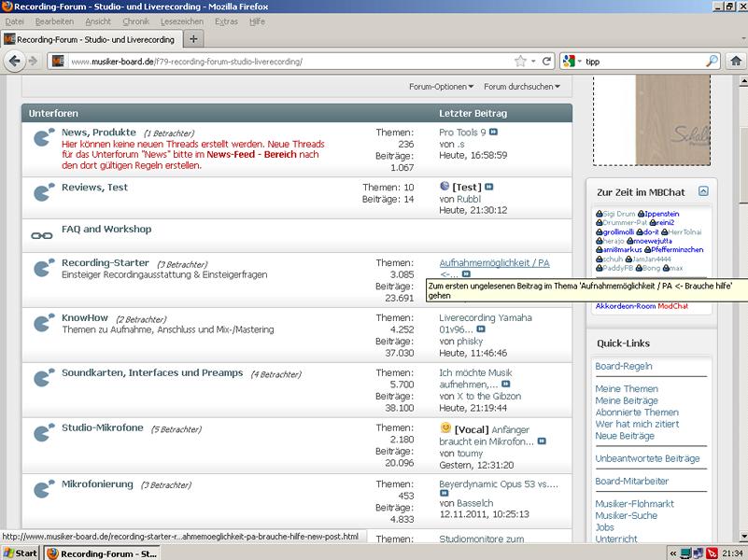Open the Recording-Starter subforum
This screenshot has width=748, height=560.
coord(106,262)
